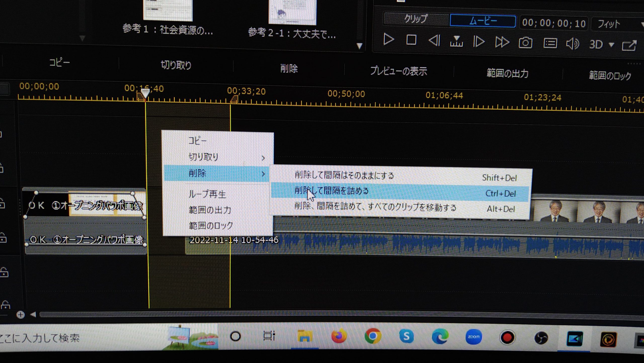Click the horizontal timeline scrollbar

(342, 316)
